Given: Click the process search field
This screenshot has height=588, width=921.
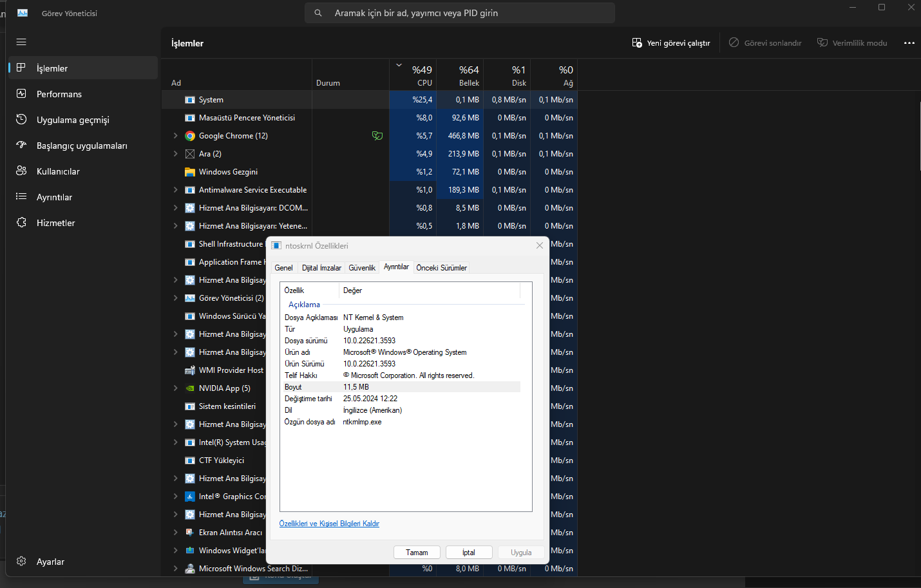Looking at the screenshot, I should click(x=460, y=13).
